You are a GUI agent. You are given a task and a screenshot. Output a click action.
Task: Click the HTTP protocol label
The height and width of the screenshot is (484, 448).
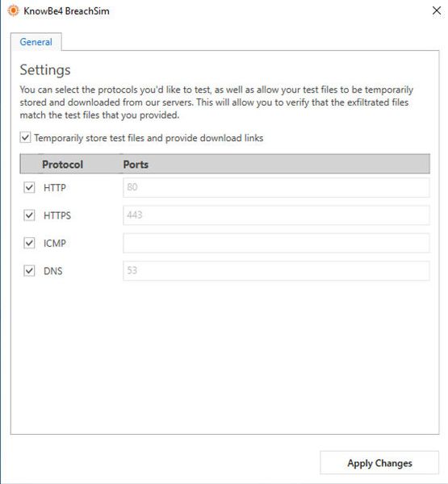[55, 188]
